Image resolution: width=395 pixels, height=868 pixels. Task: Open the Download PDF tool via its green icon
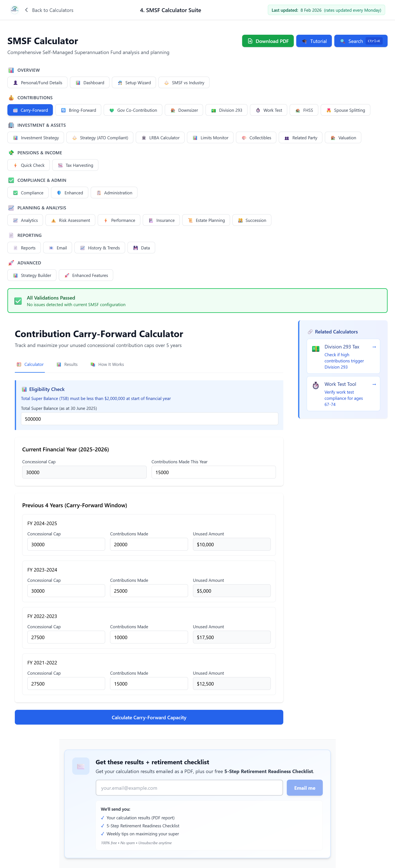point(250,41)
